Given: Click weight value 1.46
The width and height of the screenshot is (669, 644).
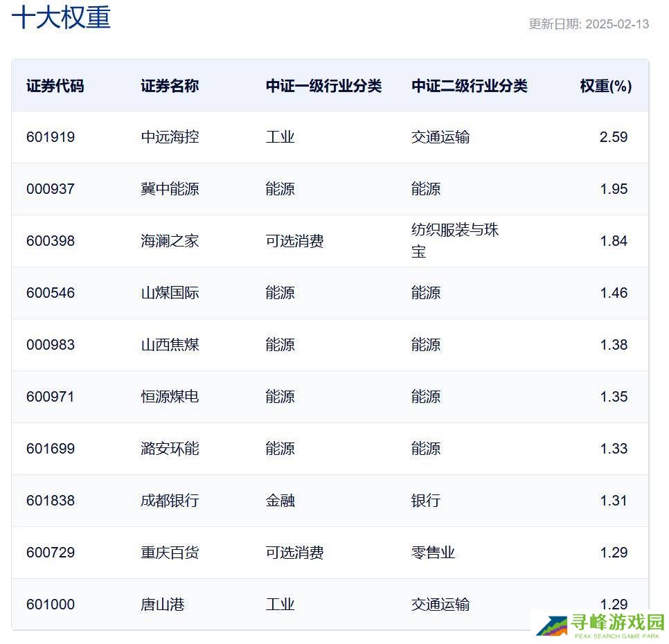Looking at the screenshot, I should click(x=614, y=293).
